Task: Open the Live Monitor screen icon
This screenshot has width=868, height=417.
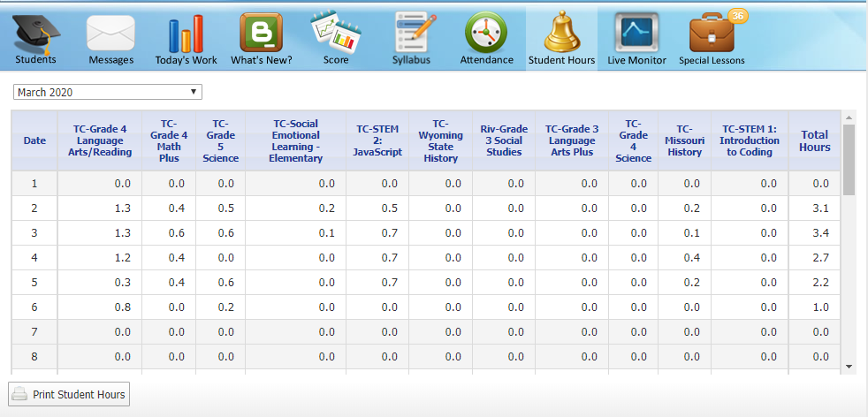Action: 636,32
